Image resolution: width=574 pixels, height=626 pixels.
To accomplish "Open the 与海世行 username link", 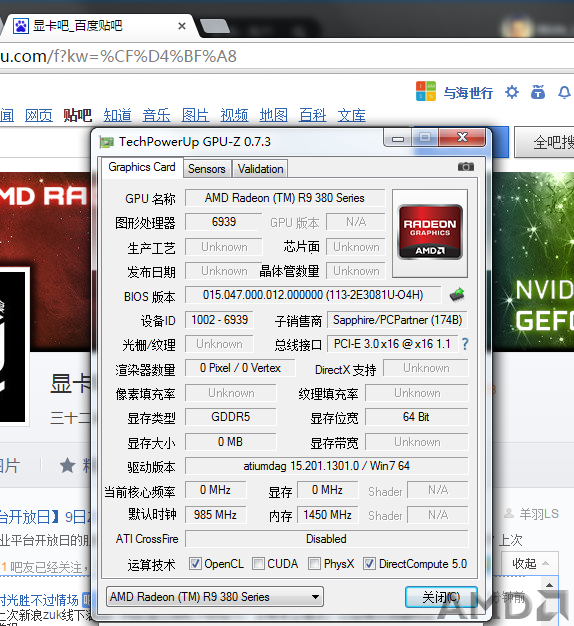I will tap(468, 93).
